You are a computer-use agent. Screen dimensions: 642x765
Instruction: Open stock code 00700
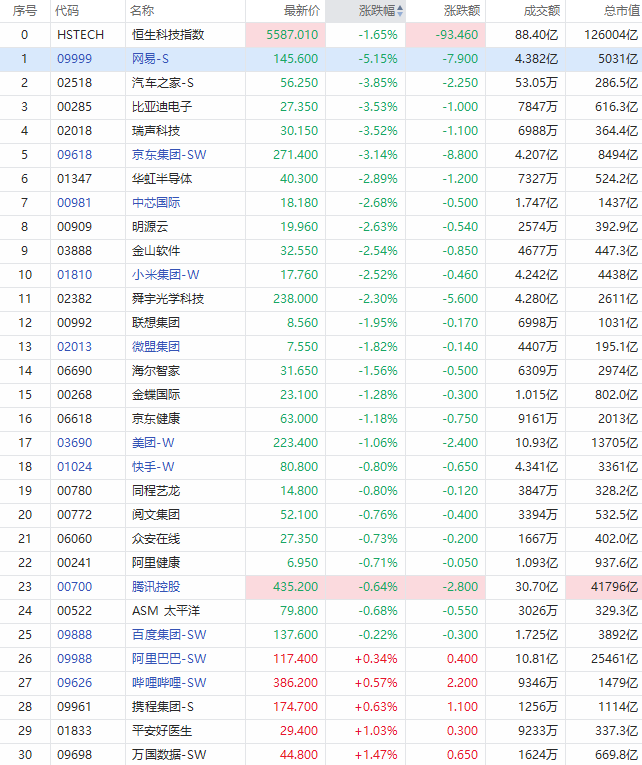75,586
